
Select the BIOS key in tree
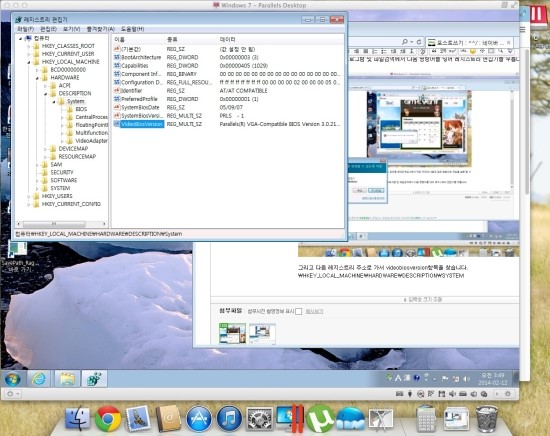click(x=81, y=109)
